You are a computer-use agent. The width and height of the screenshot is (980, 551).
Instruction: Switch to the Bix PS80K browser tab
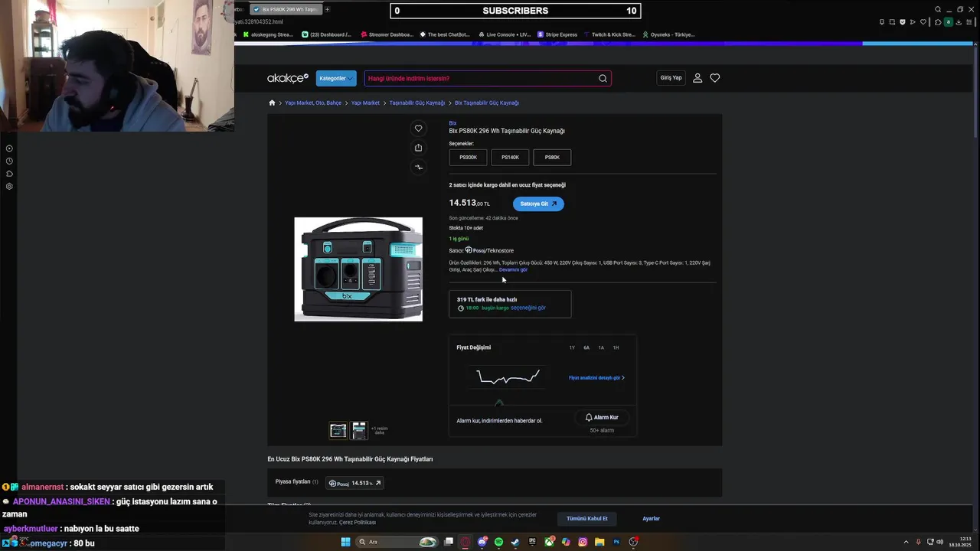tap(288, 10)
